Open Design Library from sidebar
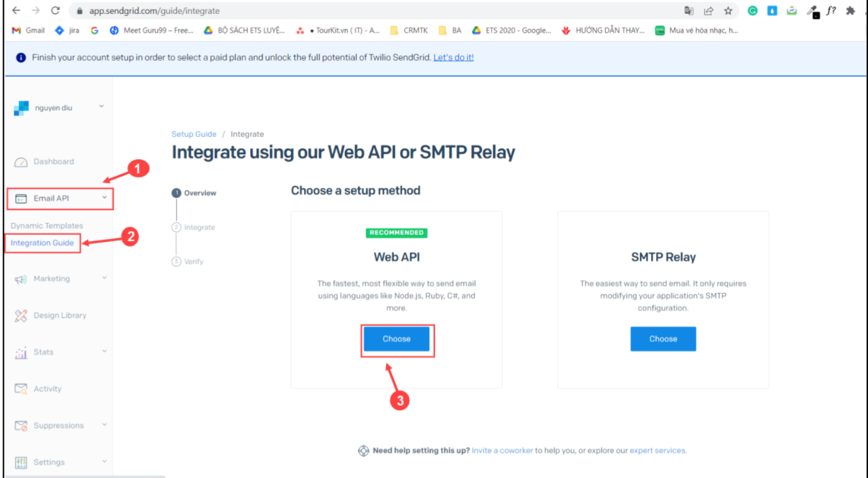Viewport: 868px width, 478px height. coord(60,315)
